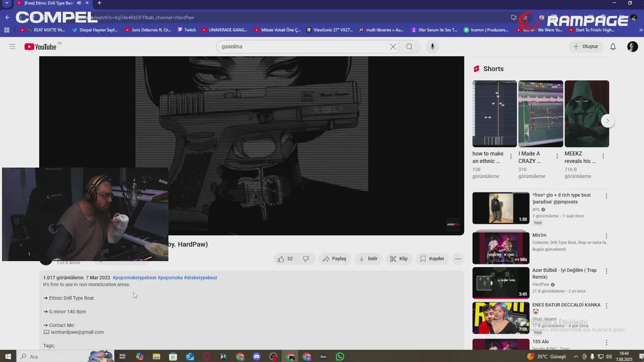Dislike the video with thumbs down
The height and width of the screenshot is (362, 644).
click(x=306, y=259)
